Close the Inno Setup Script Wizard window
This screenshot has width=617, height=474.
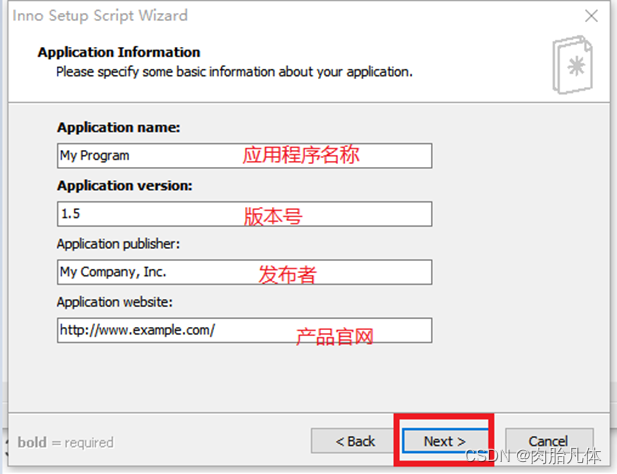(x=591, y=16)
